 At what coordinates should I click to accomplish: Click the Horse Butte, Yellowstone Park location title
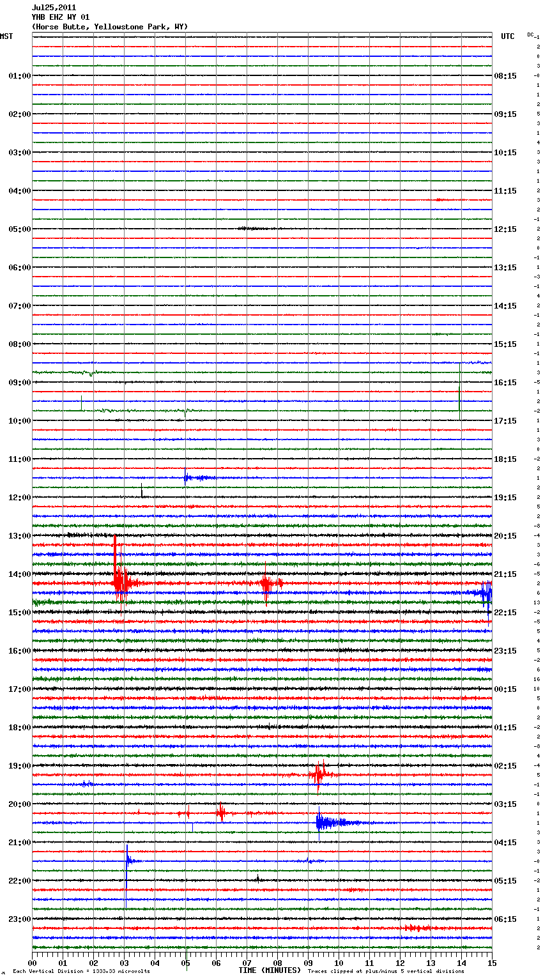pyautogui.click(x=110, y=27)
